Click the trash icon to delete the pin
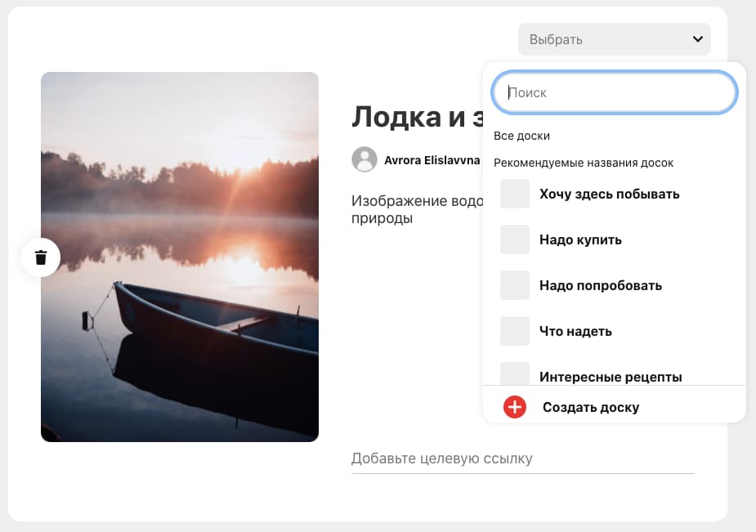 click(x=41, y=257)
